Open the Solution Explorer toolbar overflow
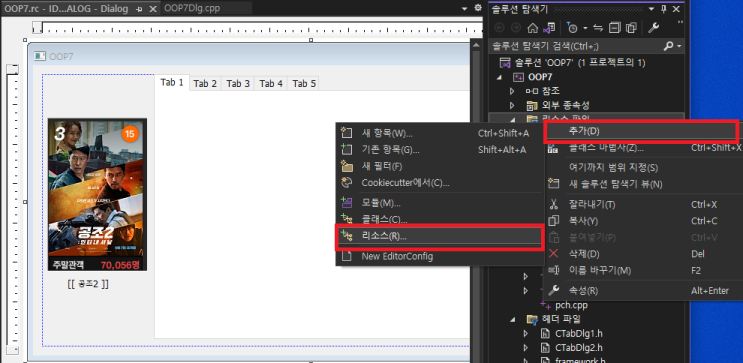The image size is (743, 363). 680,23
